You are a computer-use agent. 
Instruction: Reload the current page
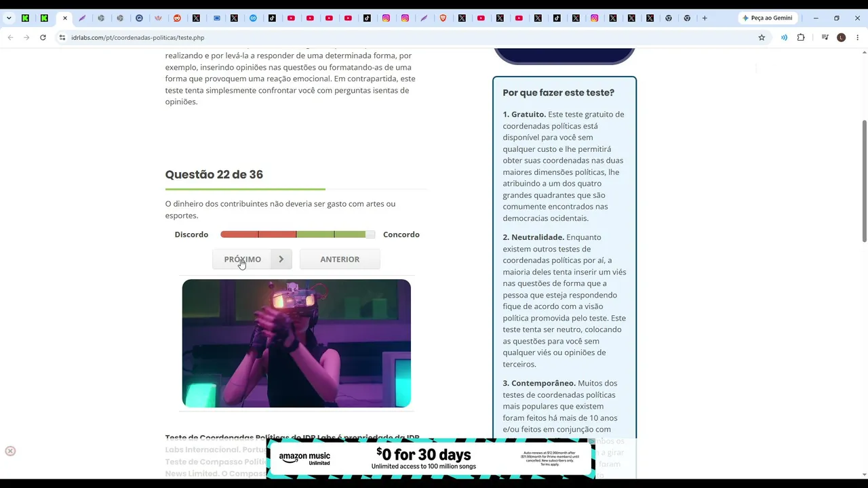pyautogui.click(x=43, y=37)
